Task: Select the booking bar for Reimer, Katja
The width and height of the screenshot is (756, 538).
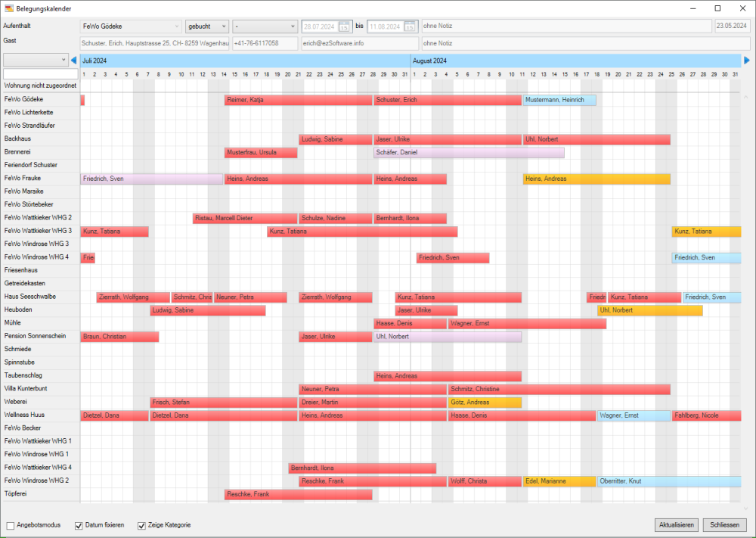Action: click(295, 99)
